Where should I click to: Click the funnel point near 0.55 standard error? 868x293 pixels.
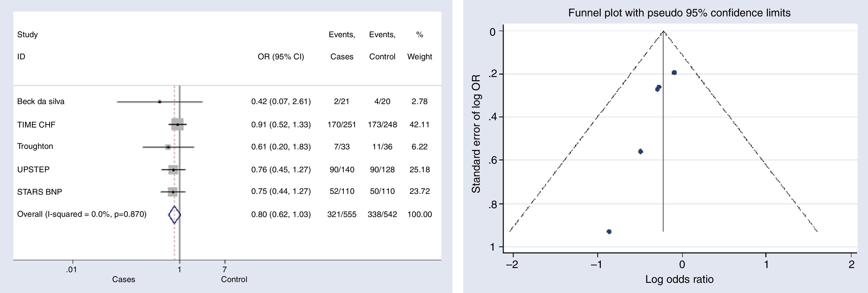tap(641, 151)
